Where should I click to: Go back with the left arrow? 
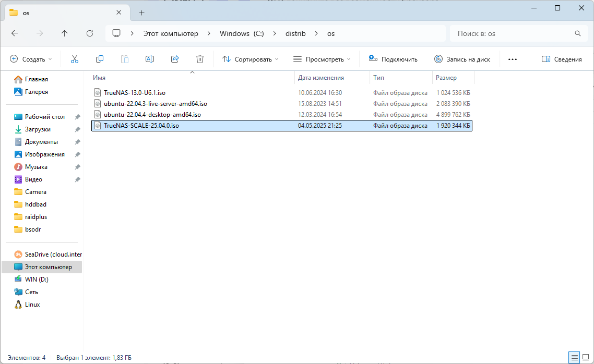click(15, 33)
